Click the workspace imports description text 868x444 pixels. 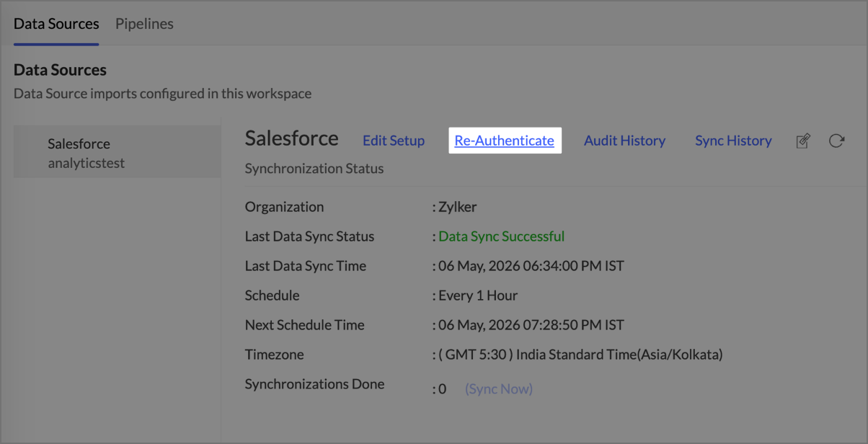click(163, 94)
